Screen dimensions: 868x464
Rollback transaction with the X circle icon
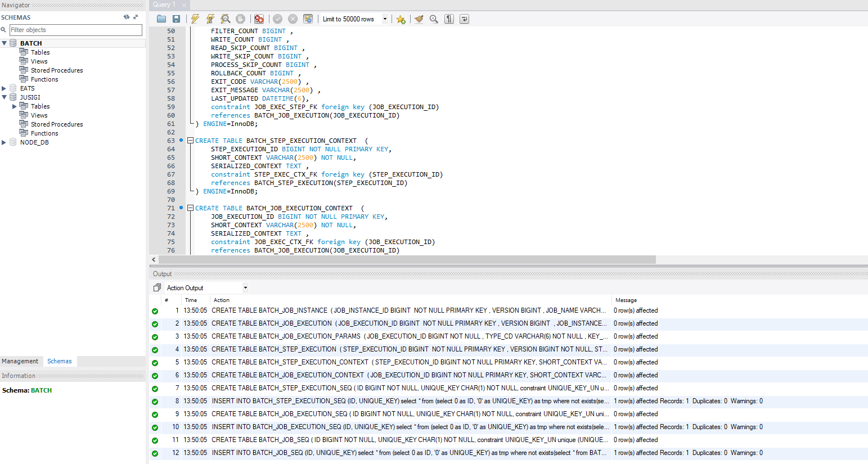pyautogui.click(x=293, y=19)
